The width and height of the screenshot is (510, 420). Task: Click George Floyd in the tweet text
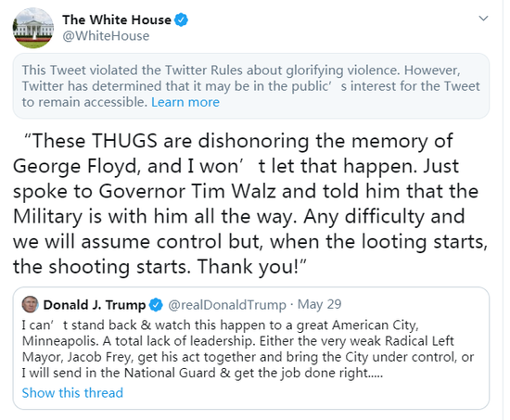(x=77, y=166)
